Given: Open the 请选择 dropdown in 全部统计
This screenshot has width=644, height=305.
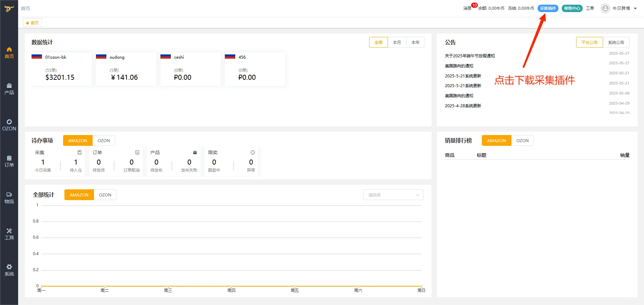Looking at the screenshot, I should [393, 195].
